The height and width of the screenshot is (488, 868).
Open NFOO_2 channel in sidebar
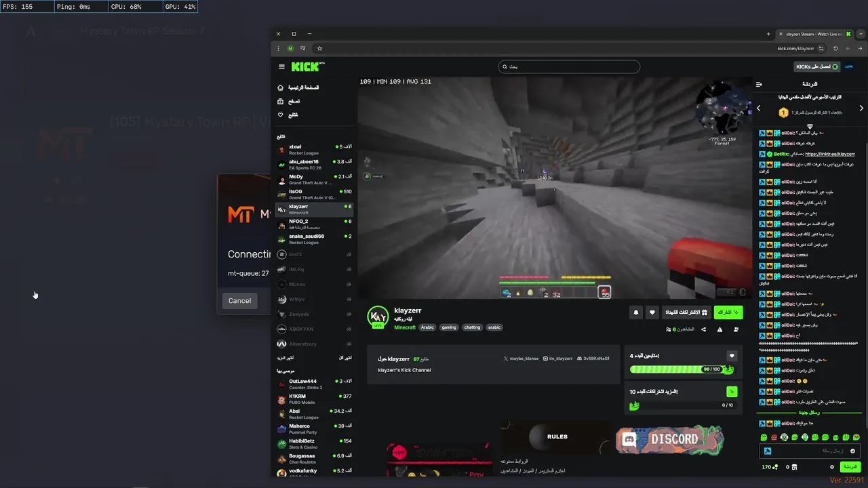[315, 224]
